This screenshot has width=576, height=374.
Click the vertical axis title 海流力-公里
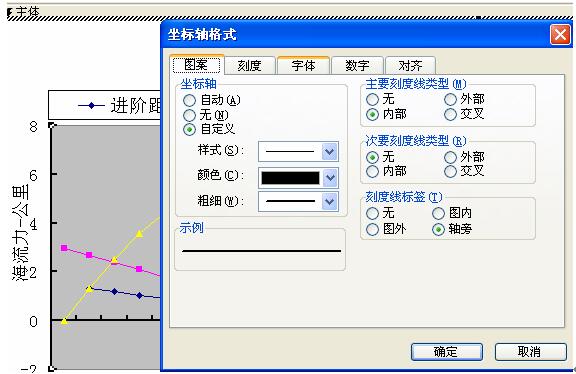coord(20,234)
